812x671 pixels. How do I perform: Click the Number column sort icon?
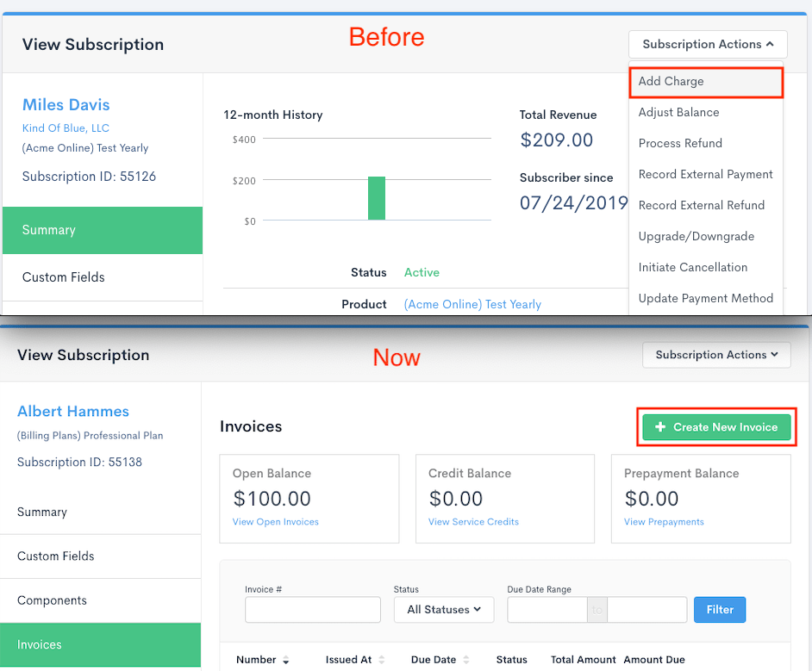pyautogui.click(x=285, y=660)
